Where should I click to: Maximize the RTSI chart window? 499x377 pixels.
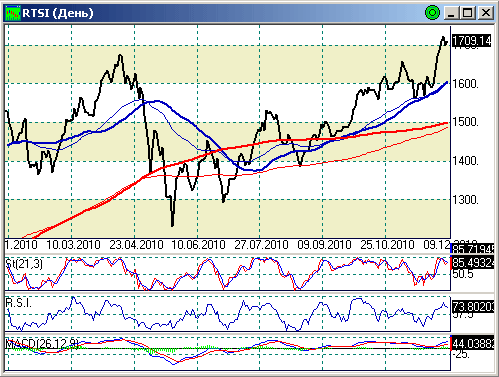tap(467, 13)
